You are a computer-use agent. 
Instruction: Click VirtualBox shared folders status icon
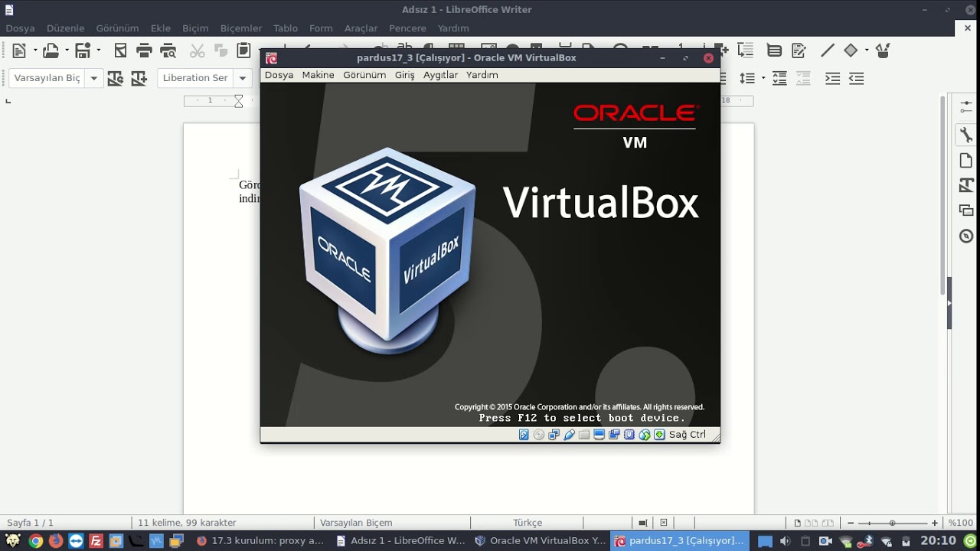click(584, 435)
